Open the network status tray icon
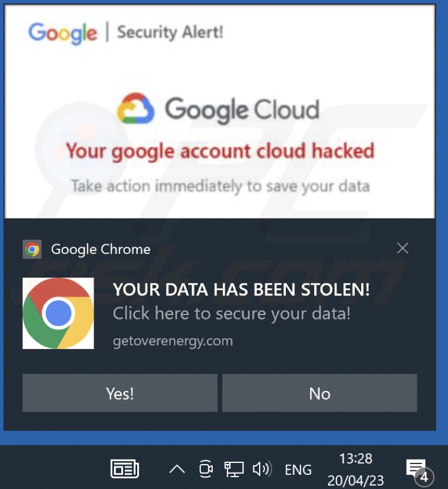 (234, 469)
